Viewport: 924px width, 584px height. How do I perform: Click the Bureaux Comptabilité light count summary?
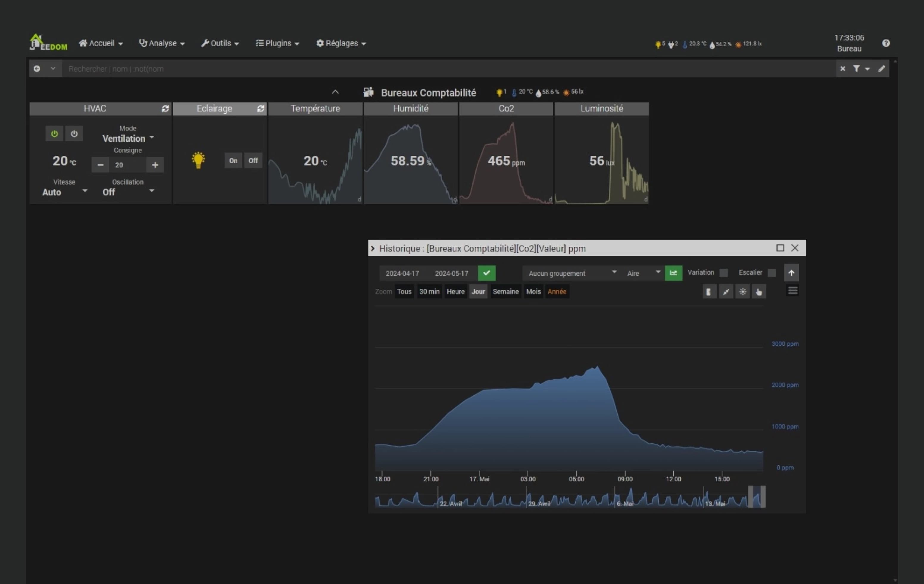tap(501, 92)
